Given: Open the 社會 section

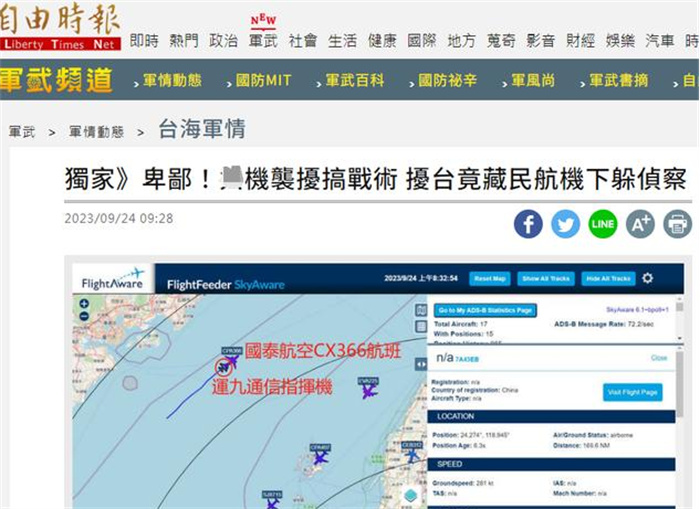Looking at the screenshot, I should (303, 41).
